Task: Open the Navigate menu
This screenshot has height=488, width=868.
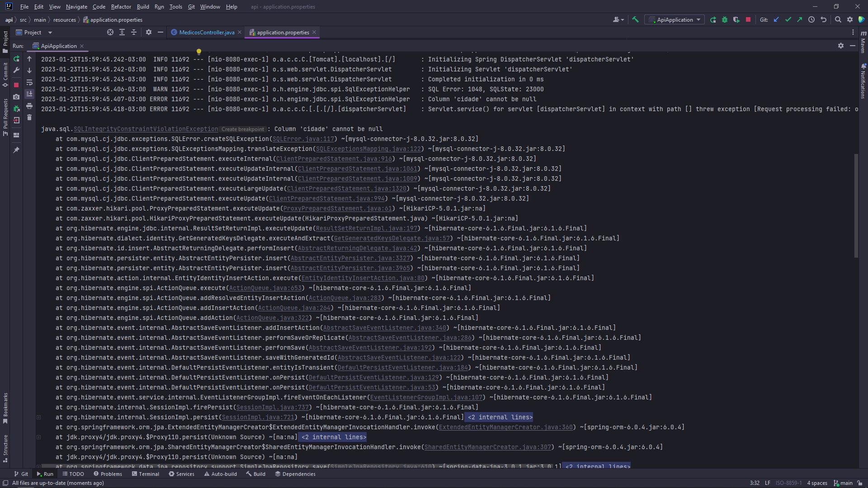Action: coord(76,7)
